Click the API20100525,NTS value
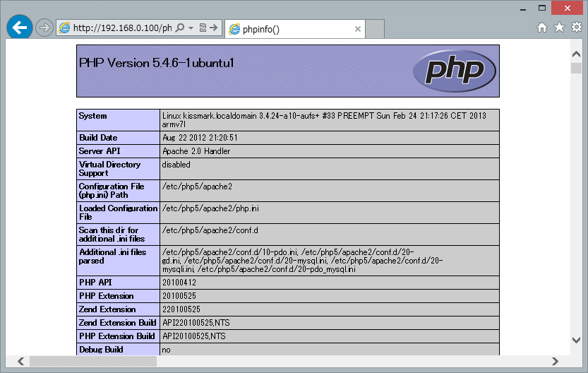The image size is (588, 373). coord(194,336)
